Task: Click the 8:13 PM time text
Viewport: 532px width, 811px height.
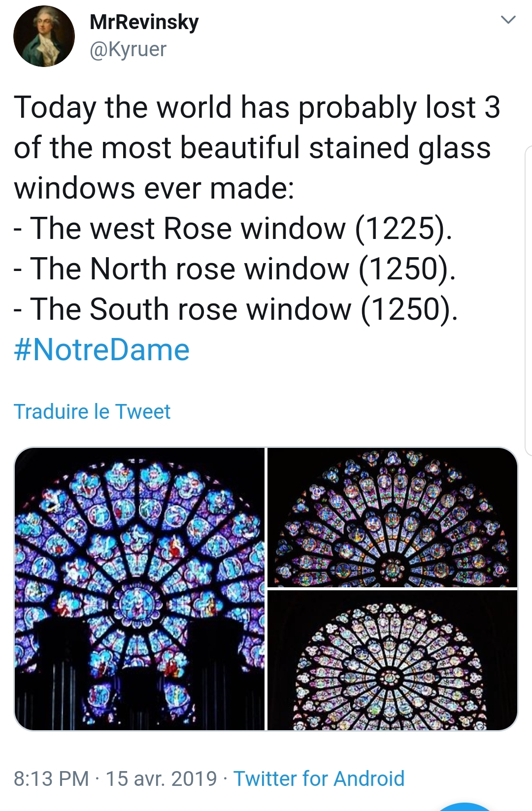Action: [51, 778]
